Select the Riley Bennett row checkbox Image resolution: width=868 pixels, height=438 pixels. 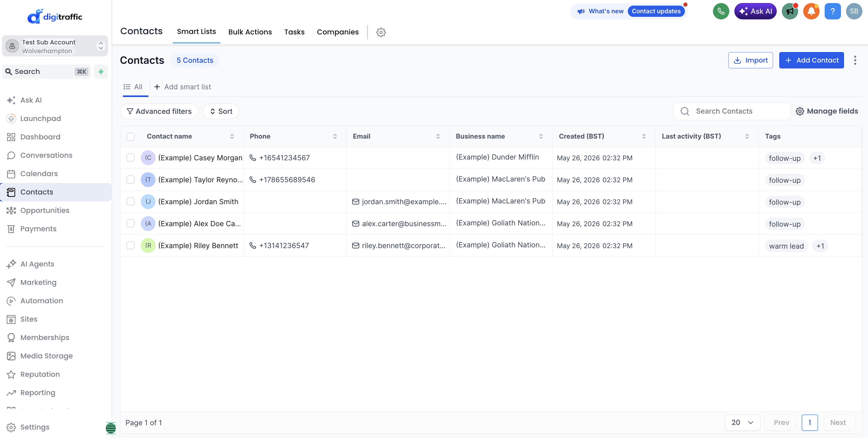[x=130, y=245]
